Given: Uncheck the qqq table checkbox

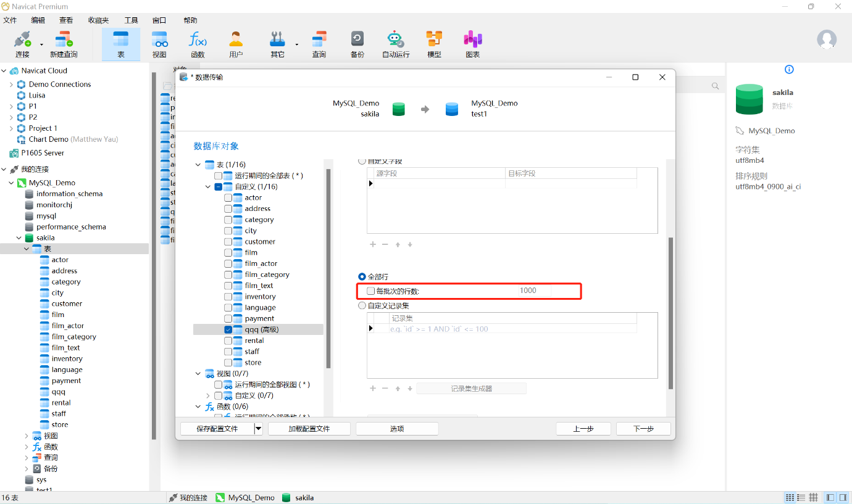Looking at the screenshot, I should [228, 330].
